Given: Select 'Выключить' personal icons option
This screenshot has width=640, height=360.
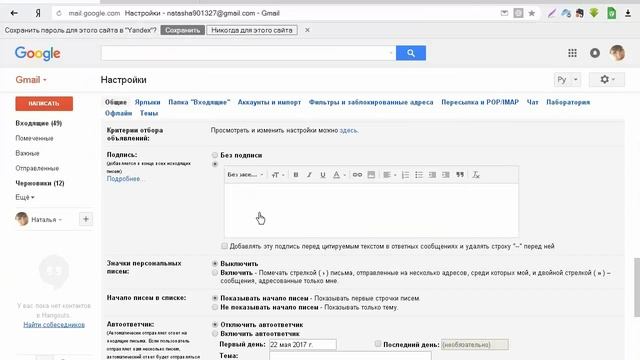Looking at the screenshot, I should click(x=215, y=264).
